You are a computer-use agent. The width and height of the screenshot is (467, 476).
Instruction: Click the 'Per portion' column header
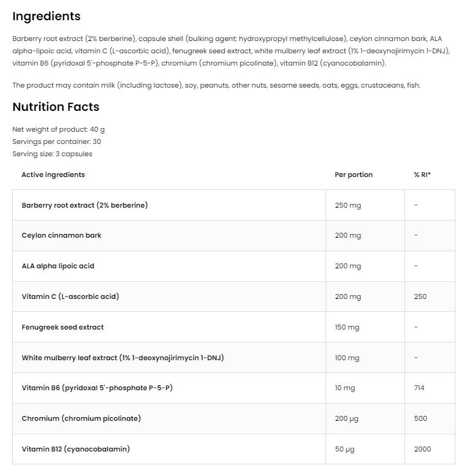(354, 175)
